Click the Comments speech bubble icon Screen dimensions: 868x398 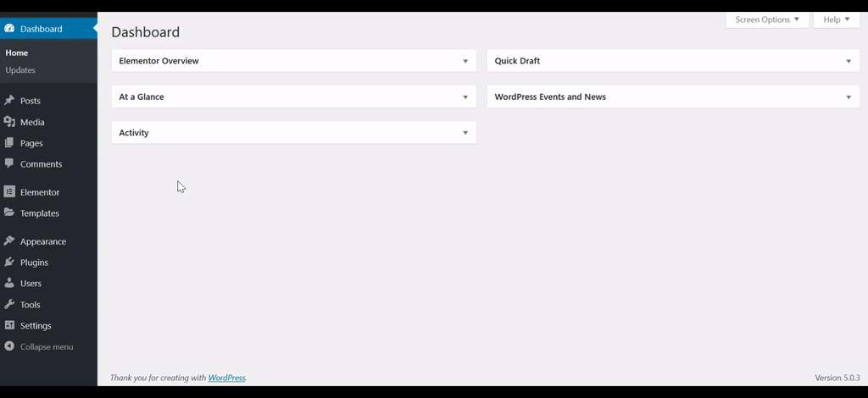point(9,163)
